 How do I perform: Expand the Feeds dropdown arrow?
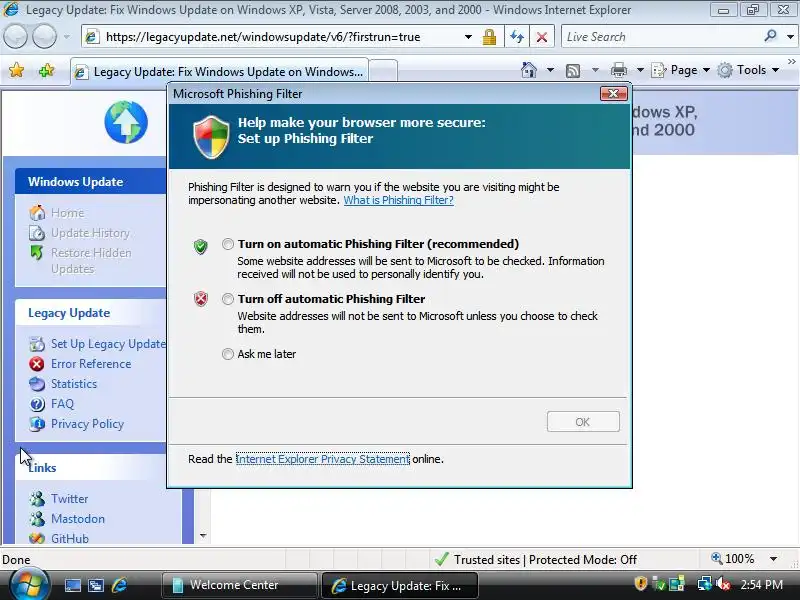click(595, 70)
